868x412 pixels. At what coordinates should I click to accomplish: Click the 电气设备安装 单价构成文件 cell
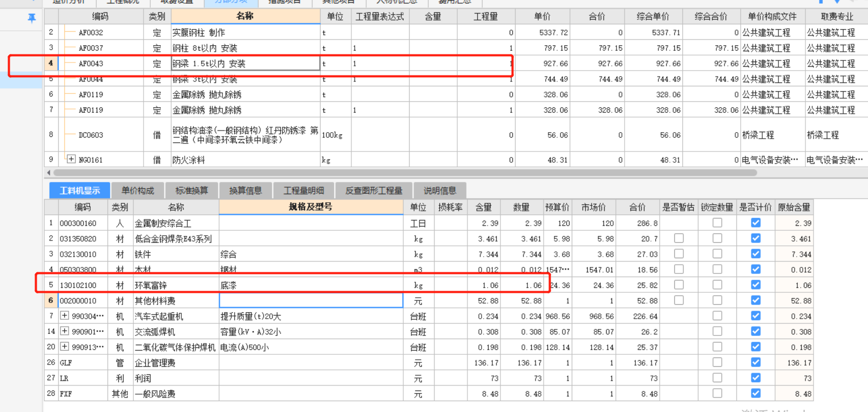pos(772,160)
